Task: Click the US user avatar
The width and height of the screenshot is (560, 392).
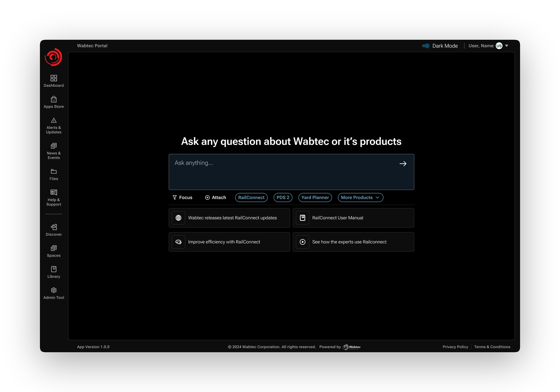Action: pyautogui.click(x=499, y=46)
